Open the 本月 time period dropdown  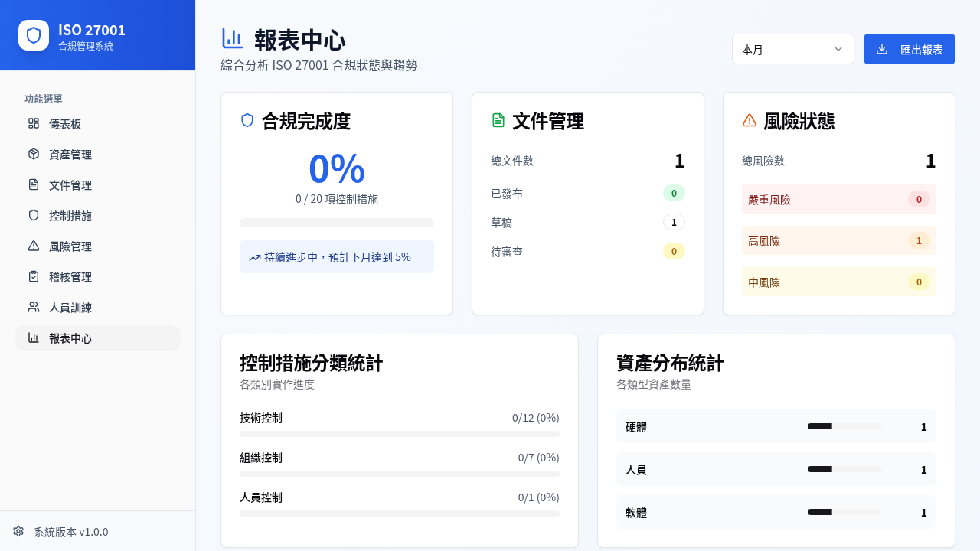792,49
